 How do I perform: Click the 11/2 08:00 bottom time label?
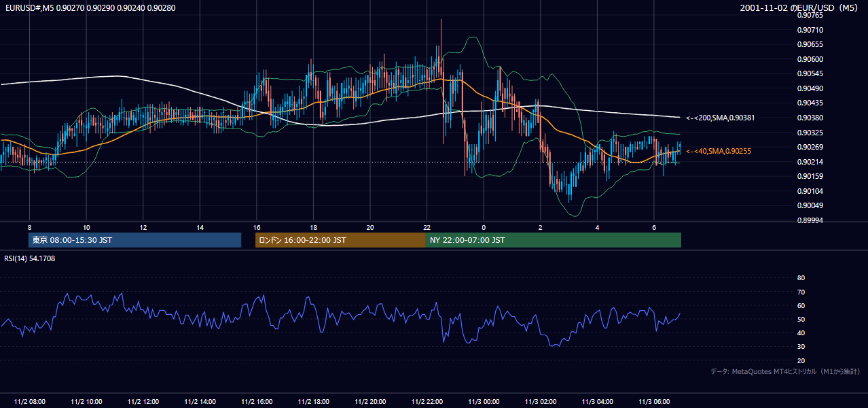click(x=29, y=402)
